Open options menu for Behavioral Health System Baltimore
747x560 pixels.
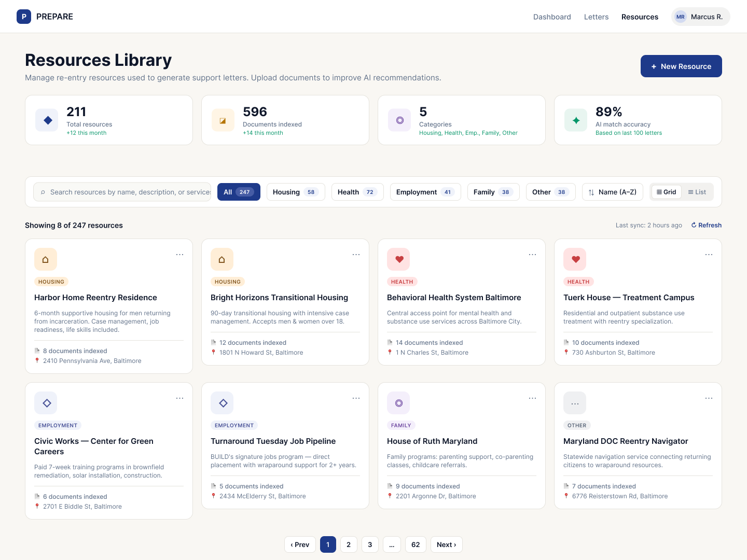click(x=532, y=255)
